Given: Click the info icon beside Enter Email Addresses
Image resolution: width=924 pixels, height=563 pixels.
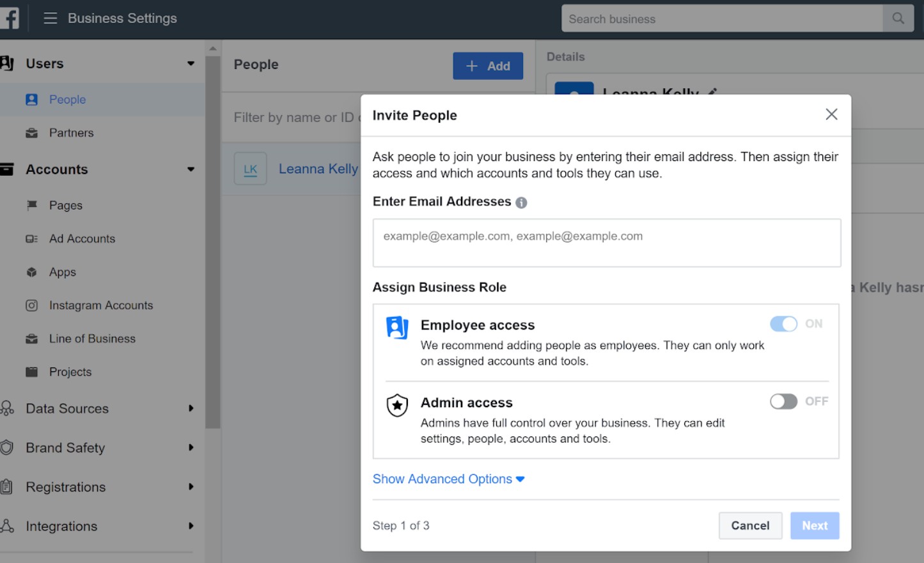Looking at the screenshot, I should pos(521,203).
